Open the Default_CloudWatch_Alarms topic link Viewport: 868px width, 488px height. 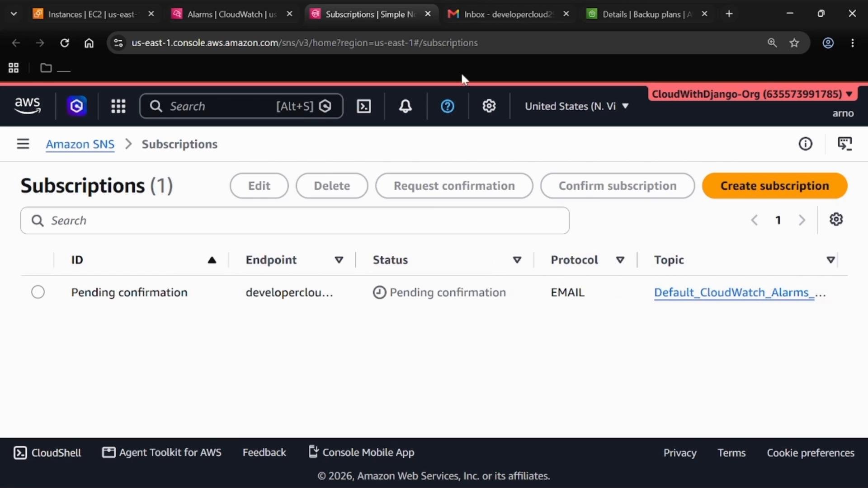pos(740,292)
